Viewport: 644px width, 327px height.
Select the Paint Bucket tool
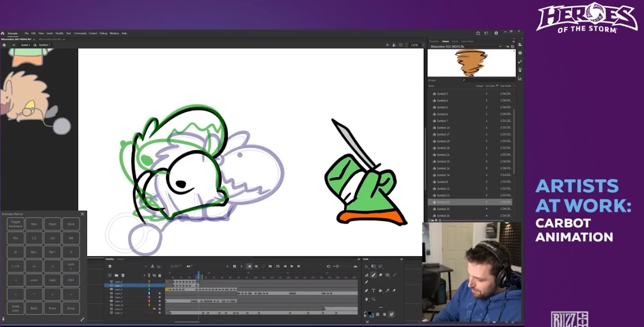(x=380, y=290)
